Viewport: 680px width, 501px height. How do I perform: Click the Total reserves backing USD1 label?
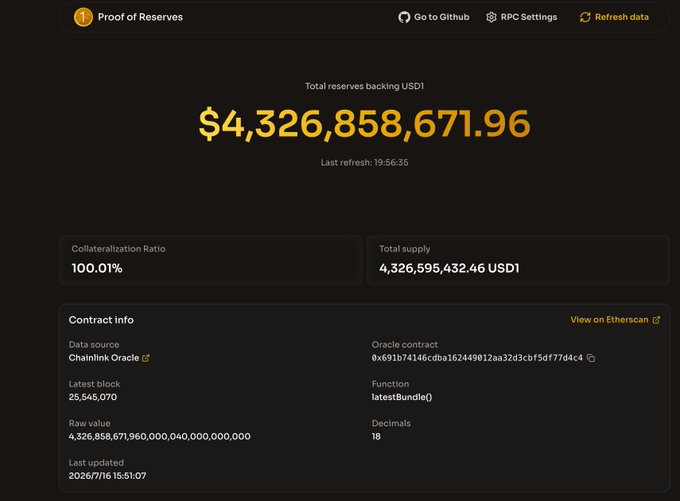(x=364, y=86)
